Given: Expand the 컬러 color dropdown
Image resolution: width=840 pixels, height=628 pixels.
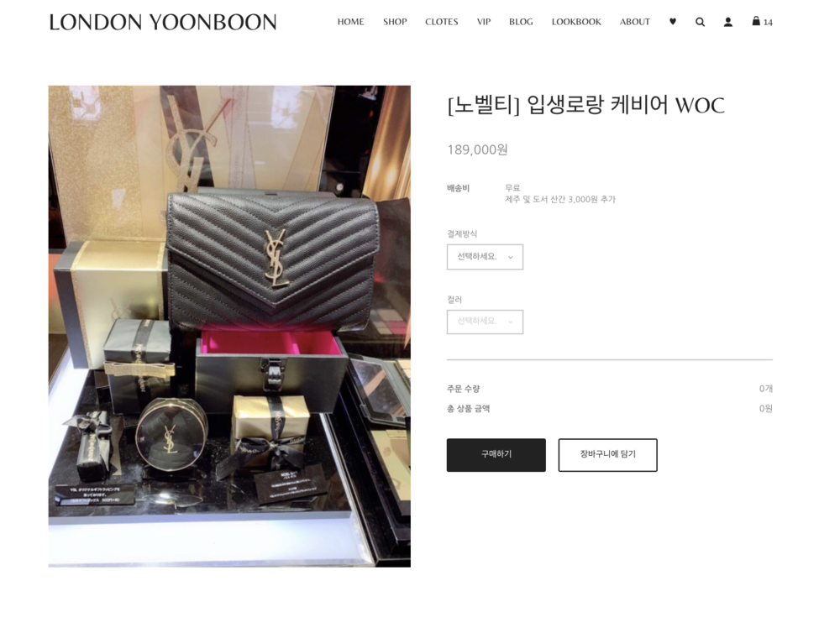Looking at the screenshot, I should click(485, 322).
